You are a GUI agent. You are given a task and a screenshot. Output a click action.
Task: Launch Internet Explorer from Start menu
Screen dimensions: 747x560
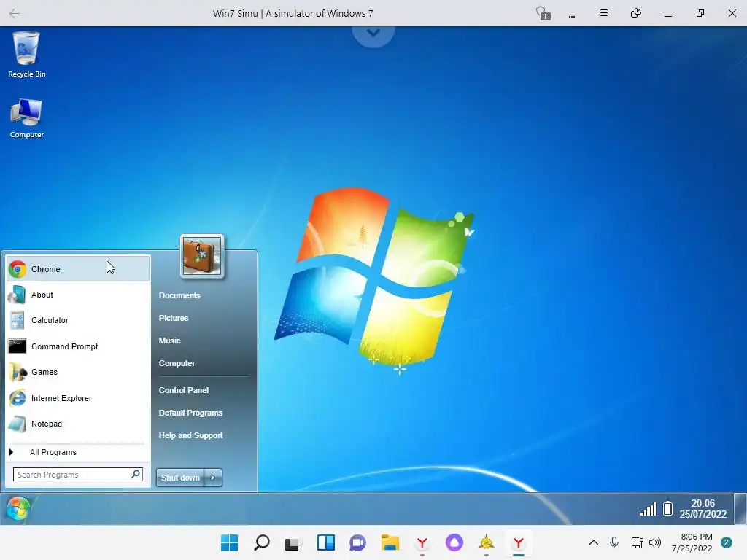[x=78, y=398]
